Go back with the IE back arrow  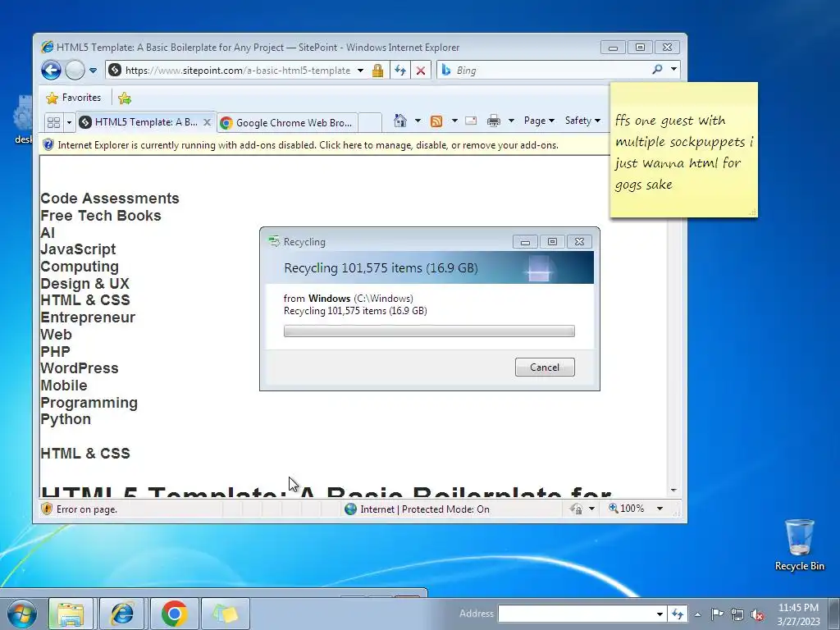(52, 71)
